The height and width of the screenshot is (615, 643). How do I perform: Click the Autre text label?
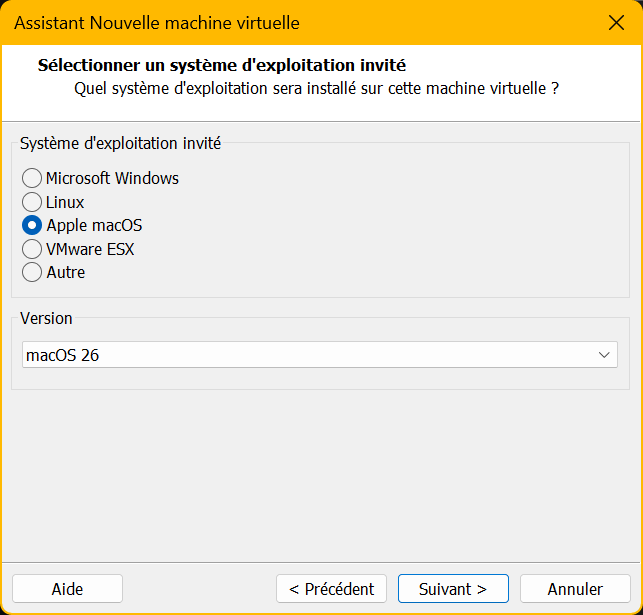click(x=65, y=272)
